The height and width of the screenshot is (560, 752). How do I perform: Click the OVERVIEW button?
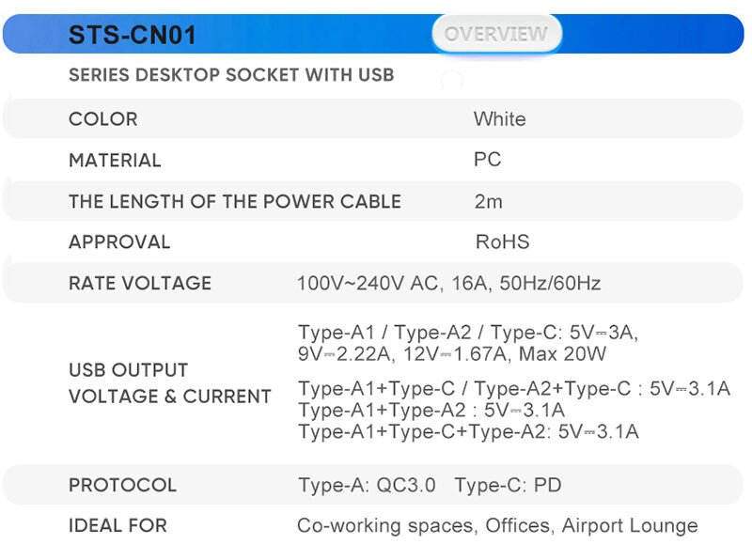tap(496, 34)
